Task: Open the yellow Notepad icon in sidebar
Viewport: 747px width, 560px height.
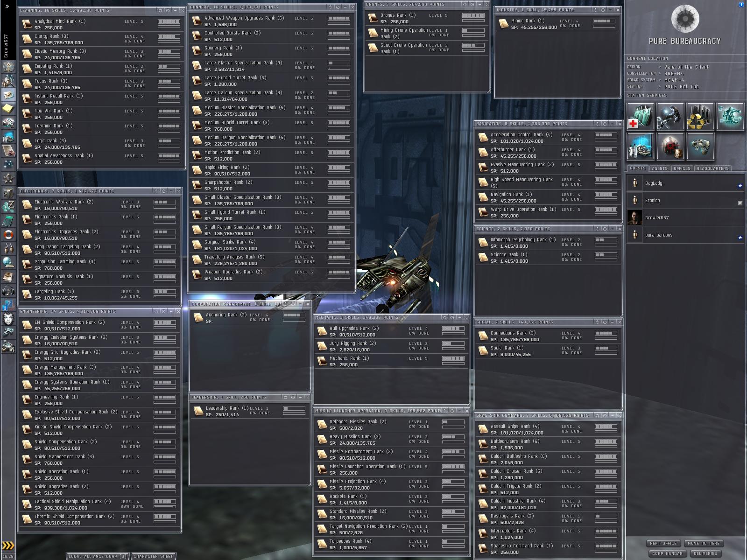Action: point(8,109)
